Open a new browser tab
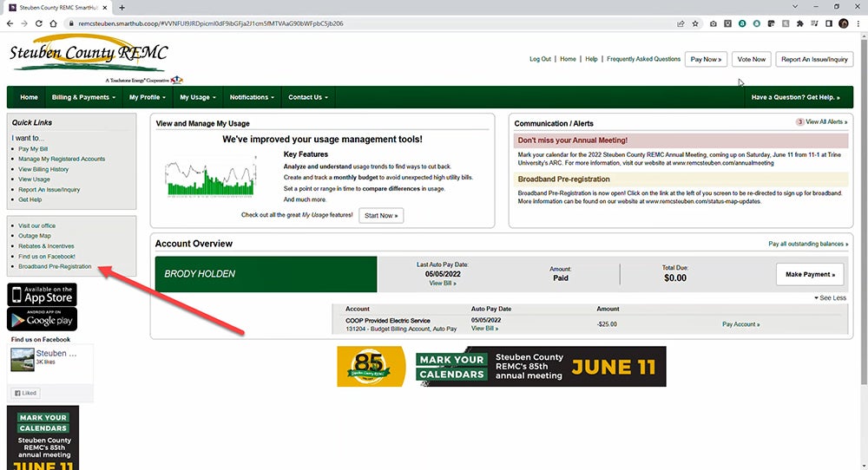 [122, 7]
